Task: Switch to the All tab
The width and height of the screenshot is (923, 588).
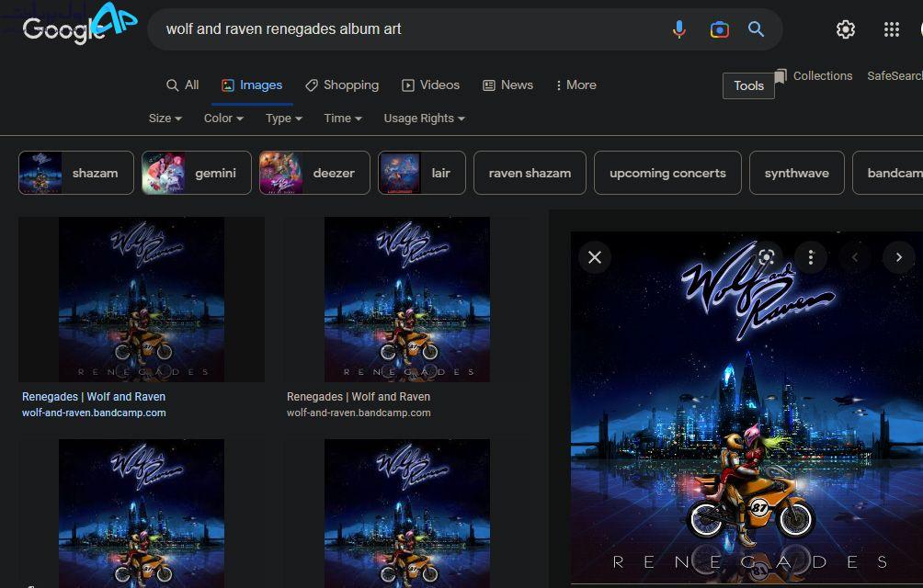Action: tap(182, 85)
